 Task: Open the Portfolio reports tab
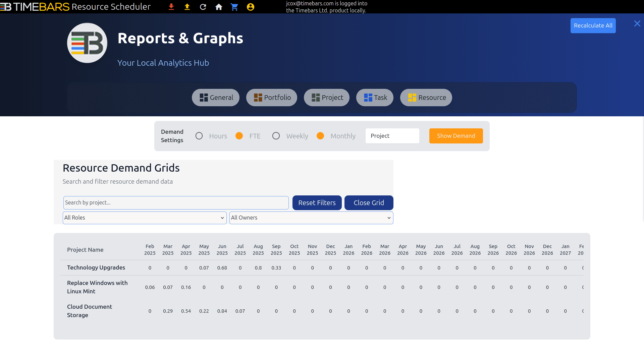point(272,98)
